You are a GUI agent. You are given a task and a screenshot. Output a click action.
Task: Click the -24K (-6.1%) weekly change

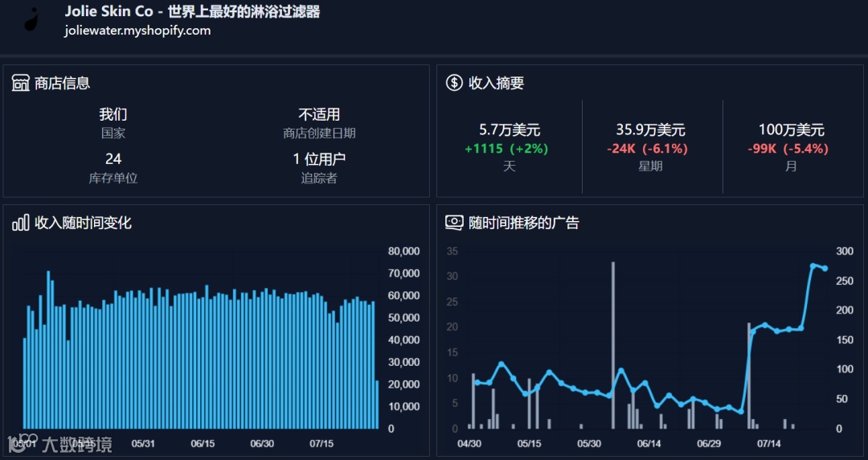click(647, 149)
